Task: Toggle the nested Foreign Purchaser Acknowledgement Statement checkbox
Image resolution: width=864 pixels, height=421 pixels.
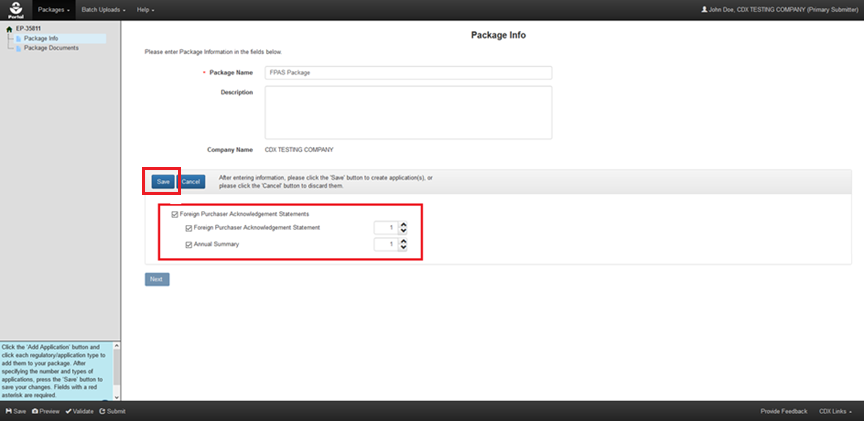Action: coord(189,228)
